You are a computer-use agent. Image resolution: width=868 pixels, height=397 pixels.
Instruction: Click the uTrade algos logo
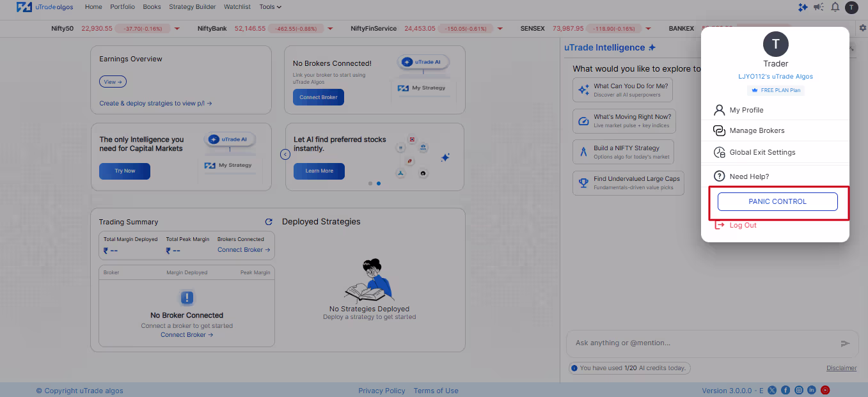[x=44, y=7]
